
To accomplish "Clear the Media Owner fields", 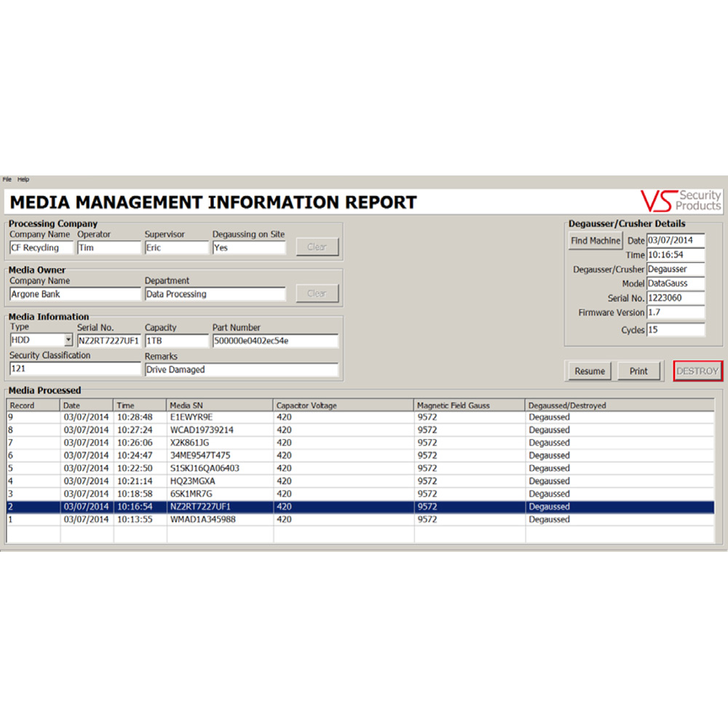I will coord(317,293).
